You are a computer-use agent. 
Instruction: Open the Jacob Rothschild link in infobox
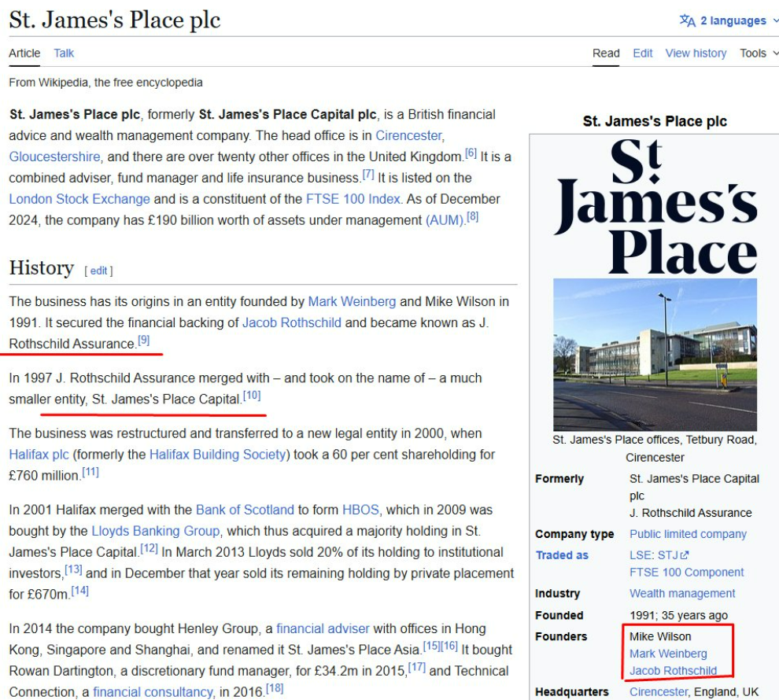tap(673, 671)
